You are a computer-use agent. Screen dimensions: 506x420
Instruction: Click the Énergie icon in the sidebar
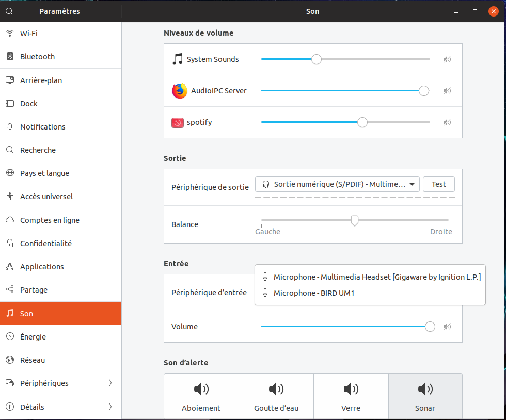tap(9, 337)
